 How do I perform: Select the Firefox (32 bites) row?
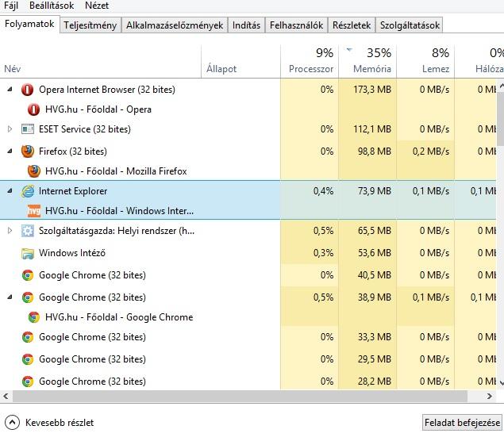pyautogui.click(x=248, y=151)
